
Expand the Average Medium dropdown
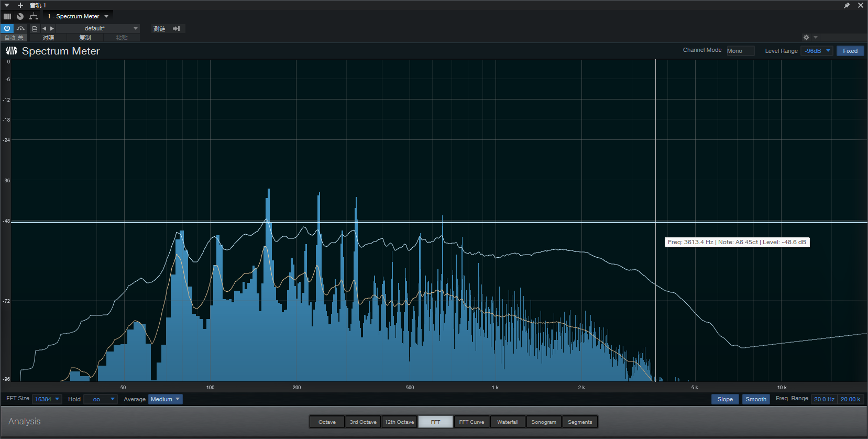click(x=165, y=399)
